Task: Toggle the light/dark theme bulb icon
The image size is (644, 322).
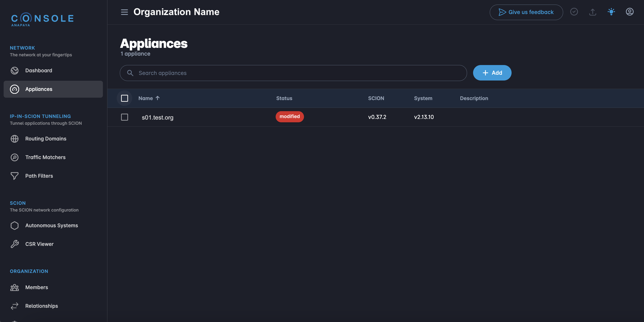Action: 611,12
